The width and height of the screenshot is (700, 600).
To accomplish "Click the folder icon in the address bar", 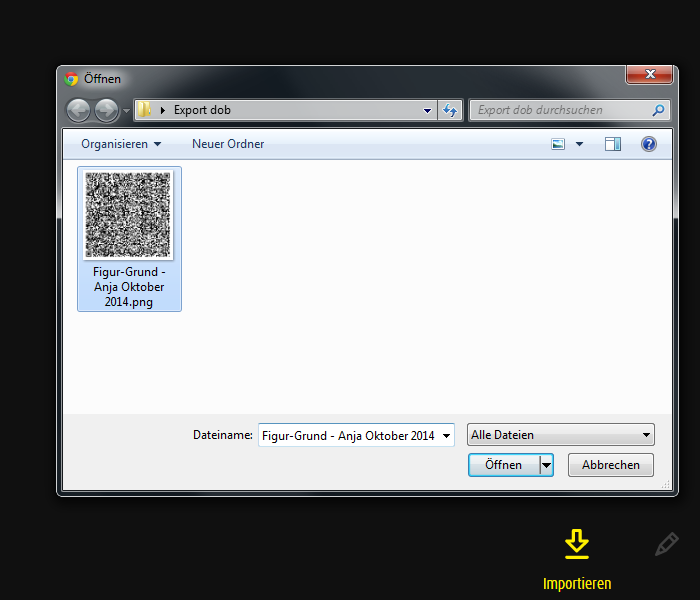I will click(144, 109).
